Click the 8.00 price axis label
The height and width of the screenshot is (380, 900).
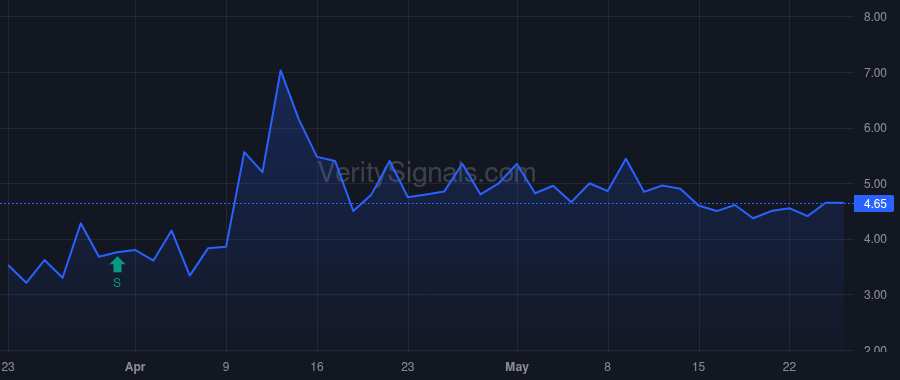875,17
